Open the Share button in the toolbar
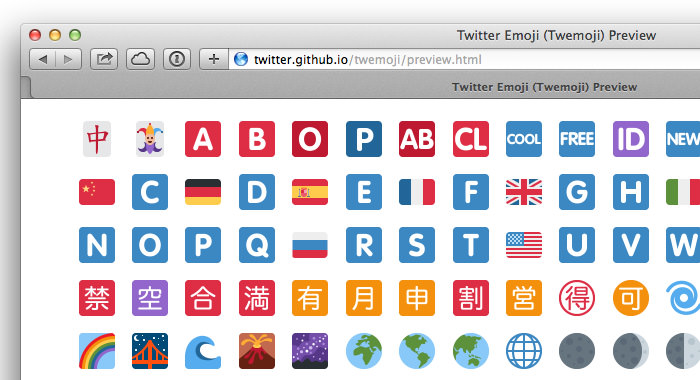Screen dimensions: 700x380 point(104,59)
